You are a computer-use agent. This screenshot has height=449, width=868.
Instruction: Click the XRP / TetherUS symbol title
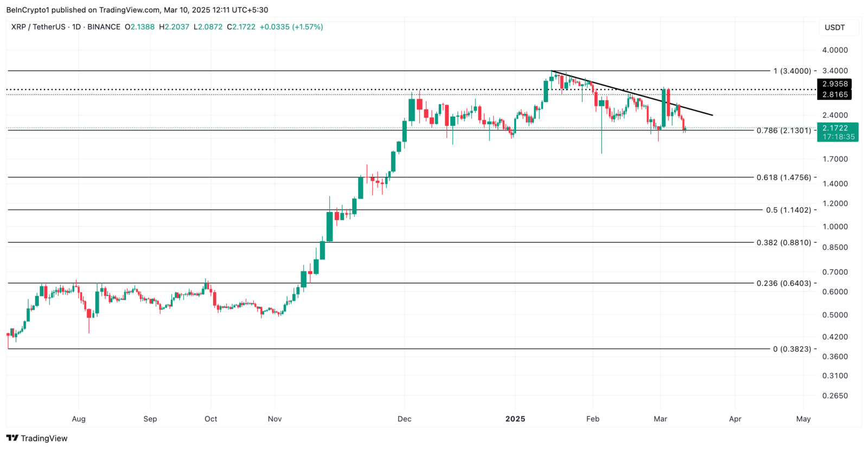pos(38,27)
